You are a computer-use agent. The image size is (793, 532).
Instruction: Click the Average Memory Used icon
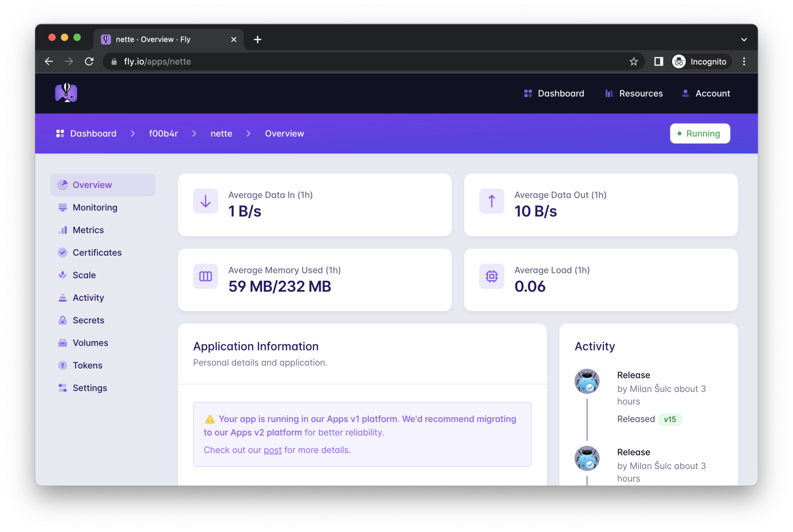[205, 276]
